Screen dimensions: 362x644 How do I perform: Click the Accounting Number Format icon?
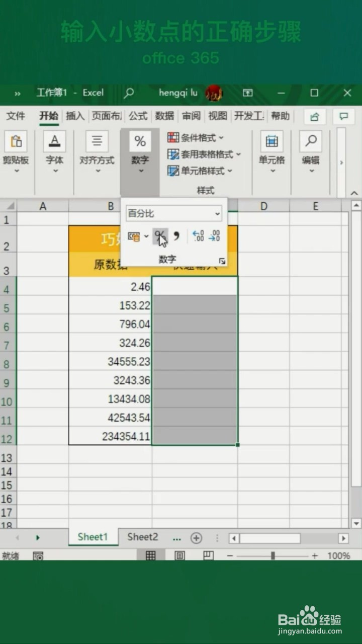pyautogui.click(x=134, y=236)
